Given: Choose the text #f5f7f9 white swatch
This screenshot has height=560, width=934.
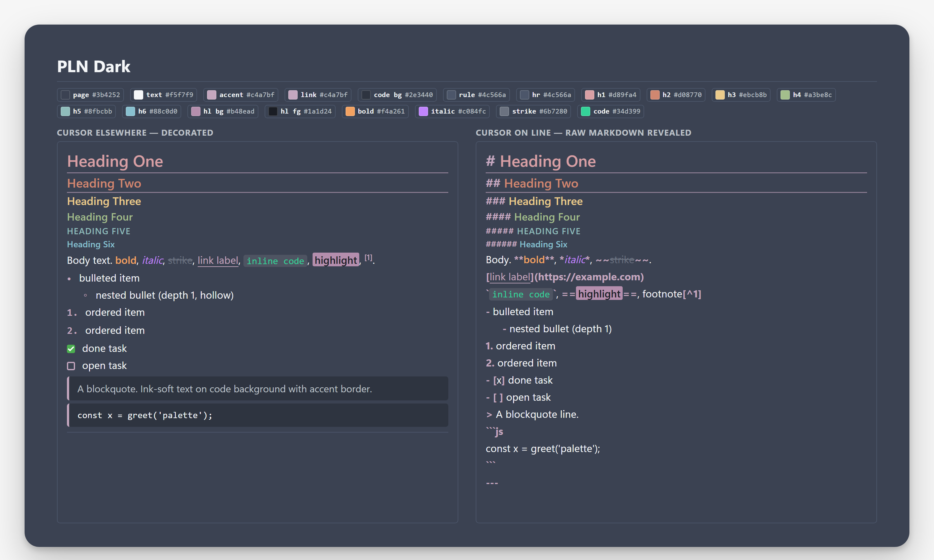Looking at the screenshot, I should coord(139,95).
